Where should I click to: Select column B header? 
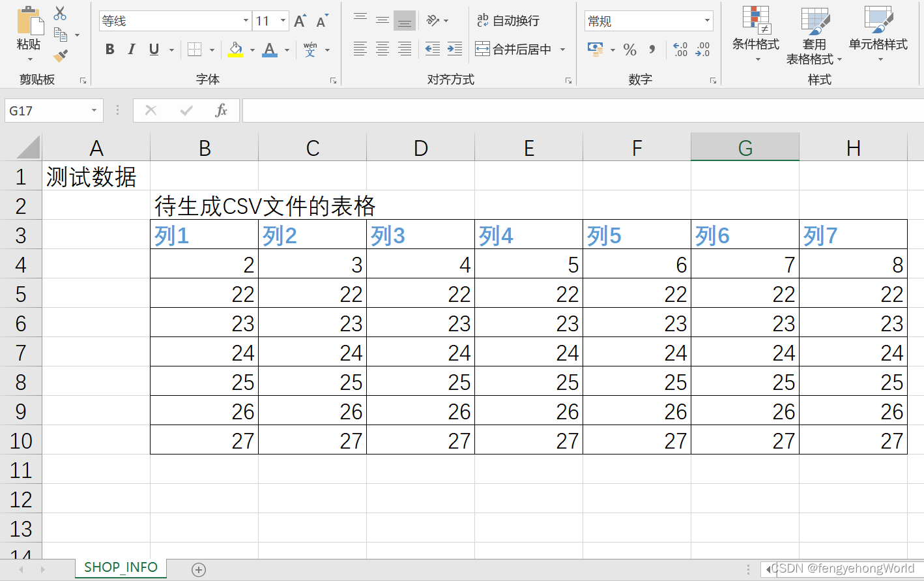(204, 147)
